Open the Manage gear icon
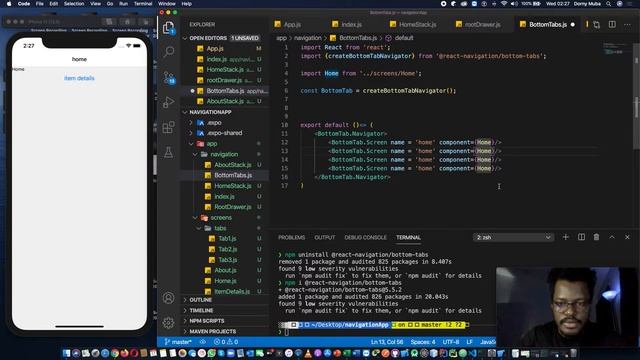 tap(169, 323)
